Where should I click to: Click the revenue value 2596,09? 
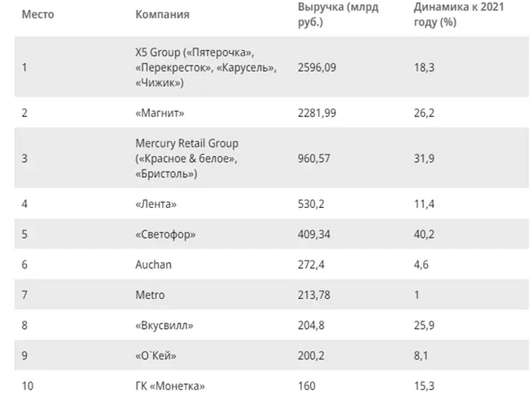pos(318,67)
